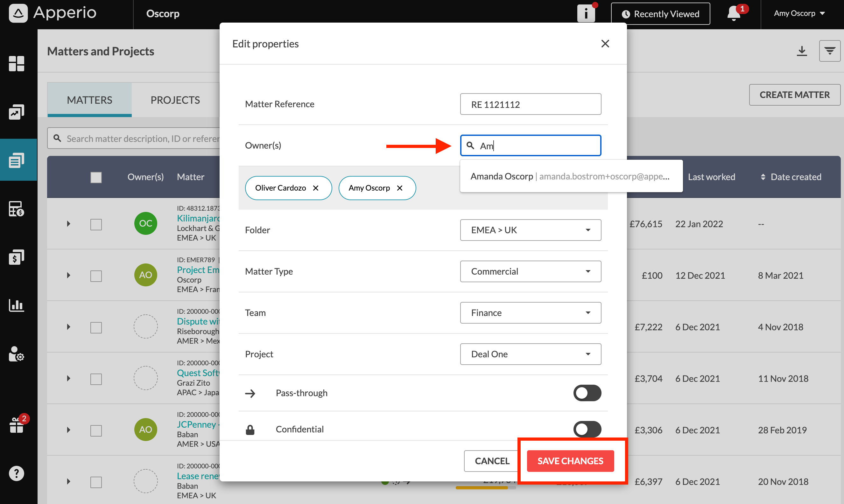Tick the checkbox for Kilimanjaro matter
The width and height of the screenshot is (844, 504).
[96, 224]
